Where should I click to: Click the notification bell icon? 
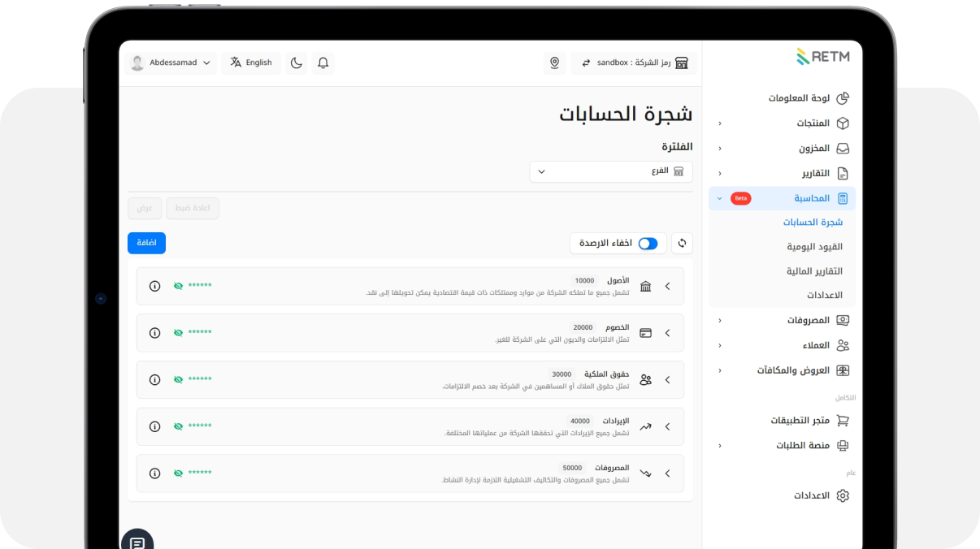[323, 63]
